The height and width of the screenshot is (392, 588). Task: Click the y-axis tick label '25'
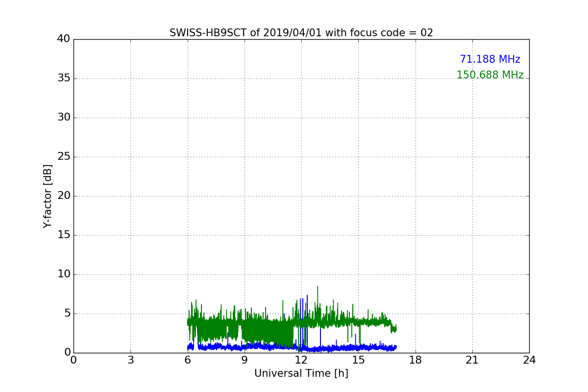(64, 157)
